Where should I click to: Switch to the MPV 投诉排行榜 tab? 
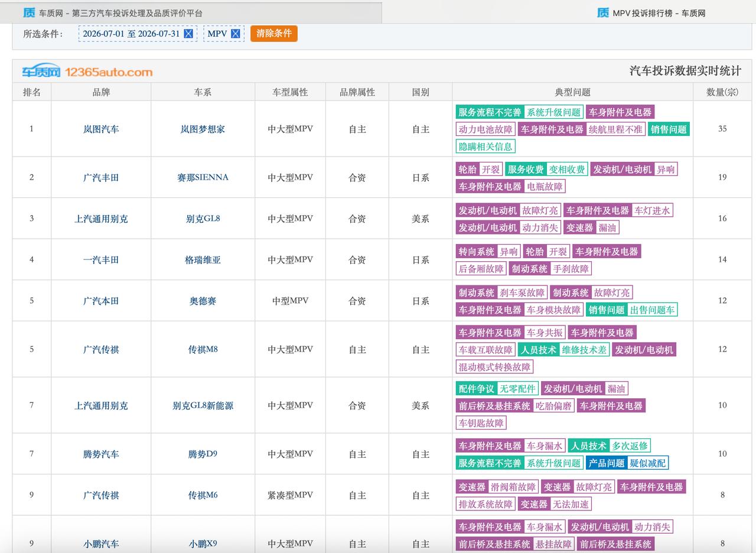(x=651, y=13)
